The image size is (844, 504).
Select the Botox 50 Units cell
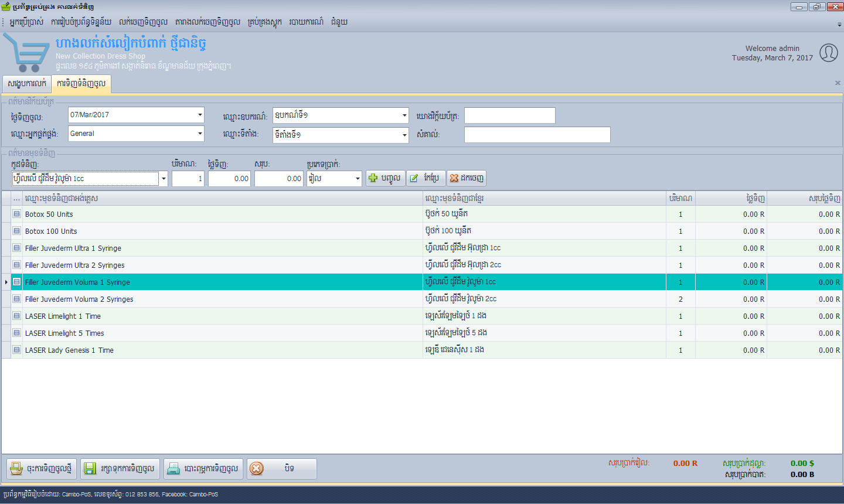point(222,214)
